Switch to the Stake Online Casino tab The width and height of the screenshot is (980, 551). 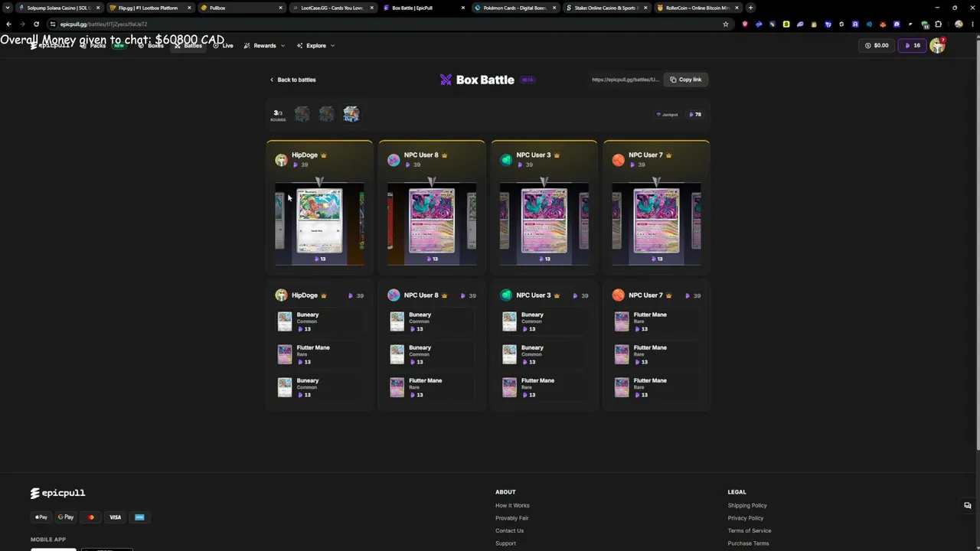(606, 8)
